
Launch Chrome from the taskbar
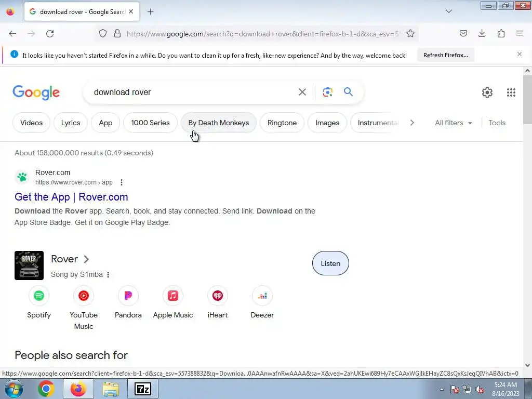point(46,389)
